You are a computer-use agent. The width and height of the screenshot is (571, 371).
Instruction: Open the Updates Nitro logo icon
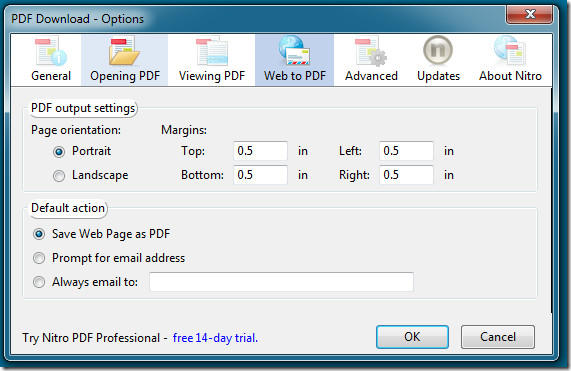tap(438, 50)
